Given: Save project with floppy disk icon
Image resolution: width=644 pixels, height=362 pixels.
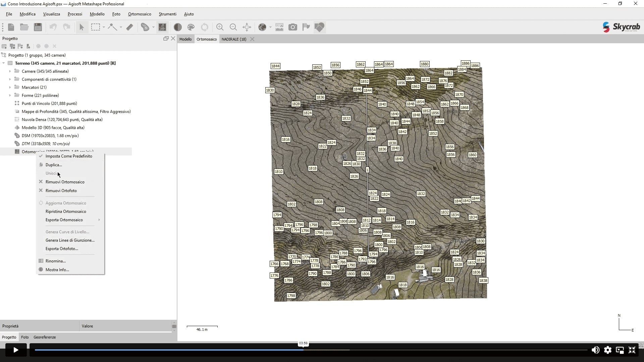Looking at the screenshot, I should coord(38,27).
